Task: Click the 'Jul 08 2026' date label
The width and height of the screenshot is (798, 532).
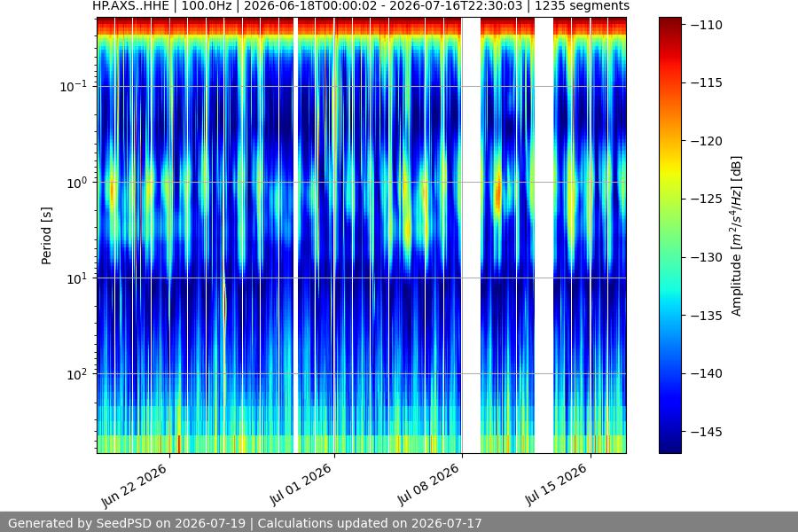Action: 428,485
